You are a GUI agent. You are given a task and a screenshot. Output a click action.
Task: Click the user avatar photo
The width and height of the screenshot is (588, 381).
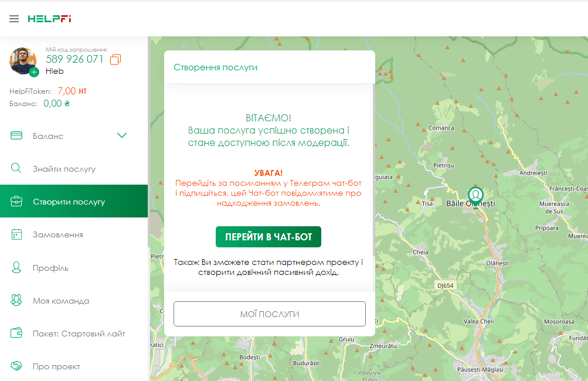point(22,60)
